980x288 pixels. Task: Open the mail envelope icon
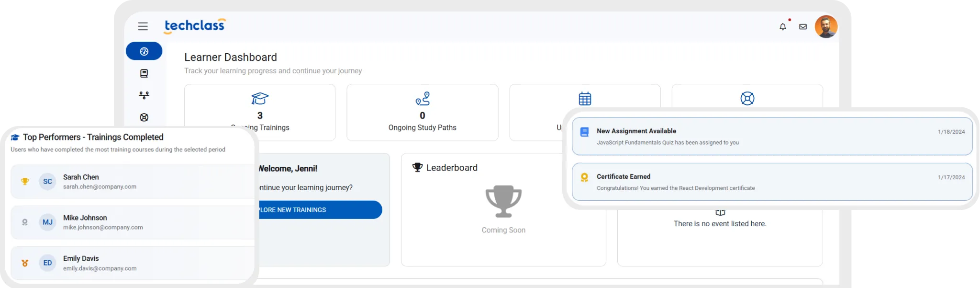(803, 27)
